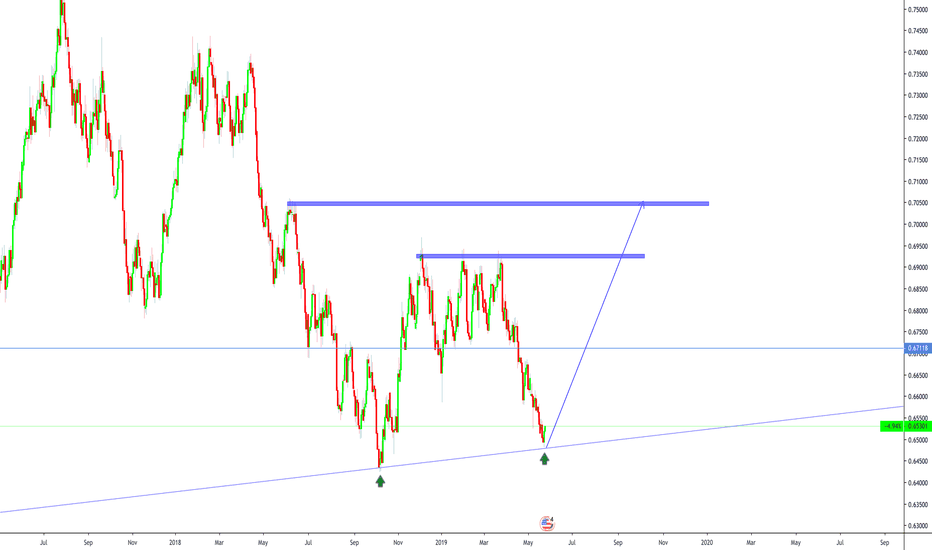This screenshot has height=550, width=932.
Task: Click the 0.70000 price axis label
Action: click(919, 224)
